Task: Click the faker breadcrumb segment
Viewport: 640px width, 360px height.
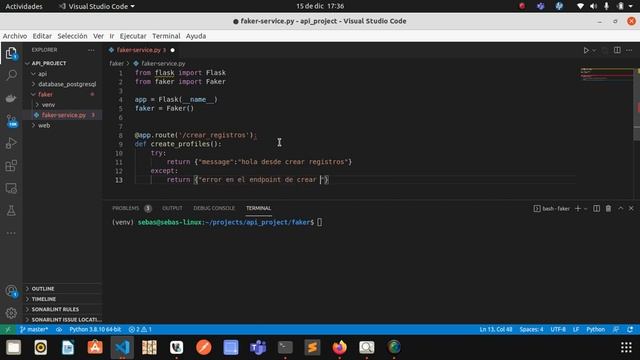Action: click(x=116, y=64)
